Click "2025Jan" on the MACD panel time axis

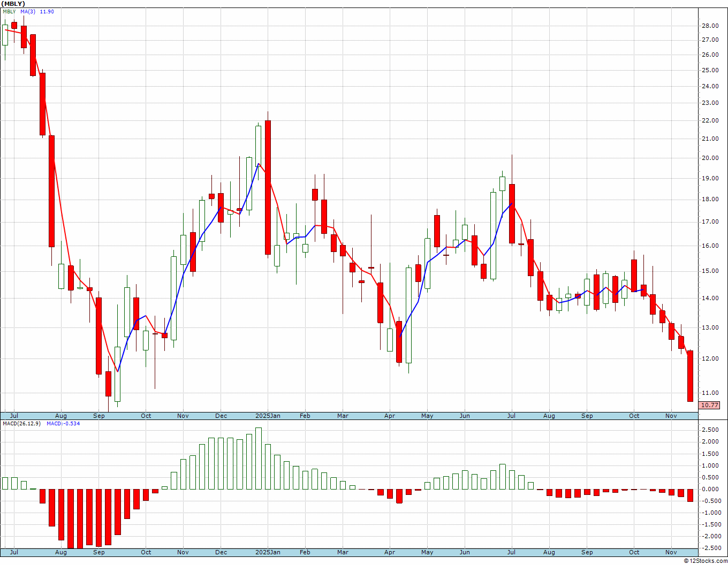click(268, 552)
